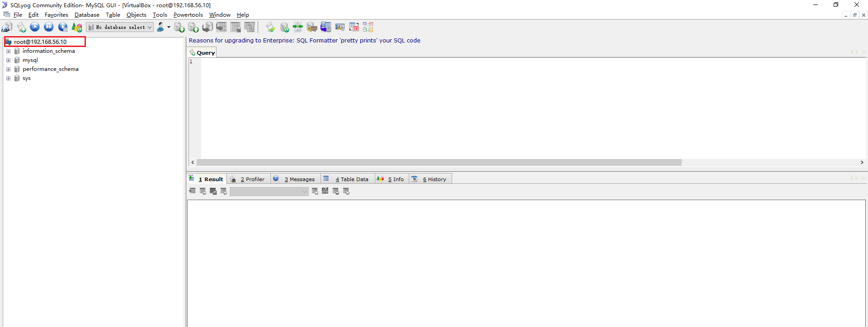Click insert new row icon in result toolbar

tap(315, 191)
